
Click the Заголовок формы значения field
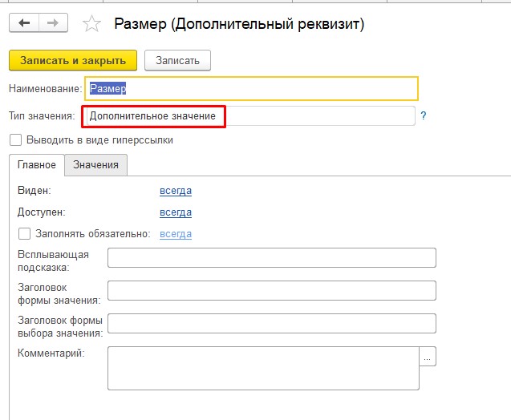pos(272,291)
